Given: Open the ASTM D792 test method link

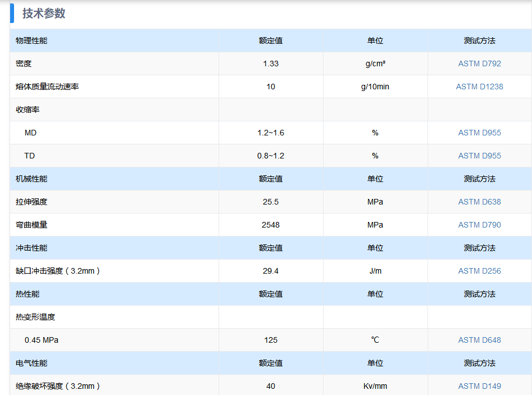Looking at the screenshot, I should click(479, 63).
